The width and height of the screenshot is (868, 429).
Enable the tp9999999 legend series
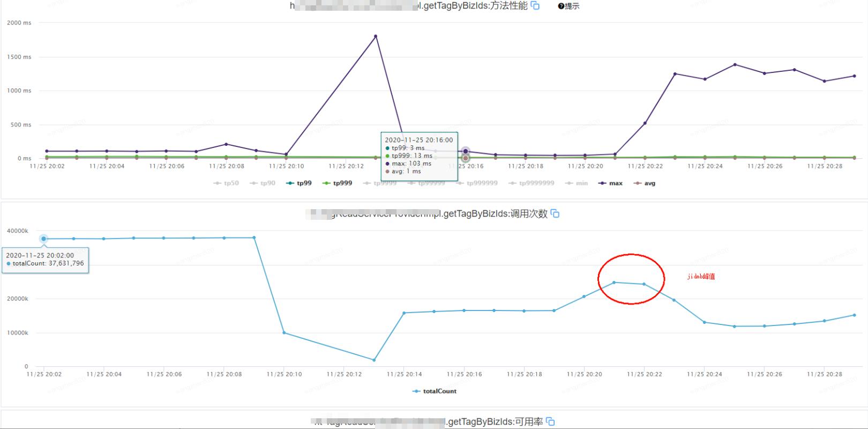click(x=532, y=183)
